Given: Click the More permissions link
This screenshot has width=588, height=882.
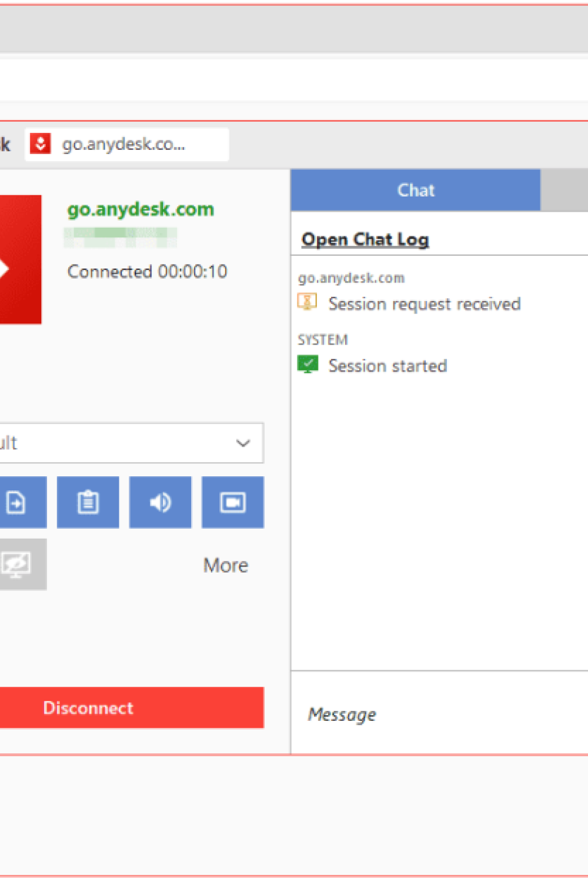Looking at the screenshot, I should click(x=226, y=565).
